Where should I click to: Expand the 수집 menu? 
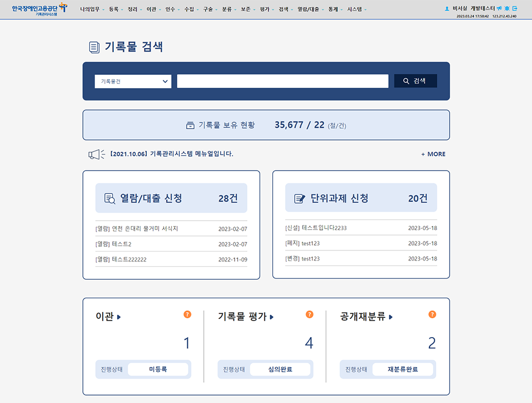tap(191, 10)
